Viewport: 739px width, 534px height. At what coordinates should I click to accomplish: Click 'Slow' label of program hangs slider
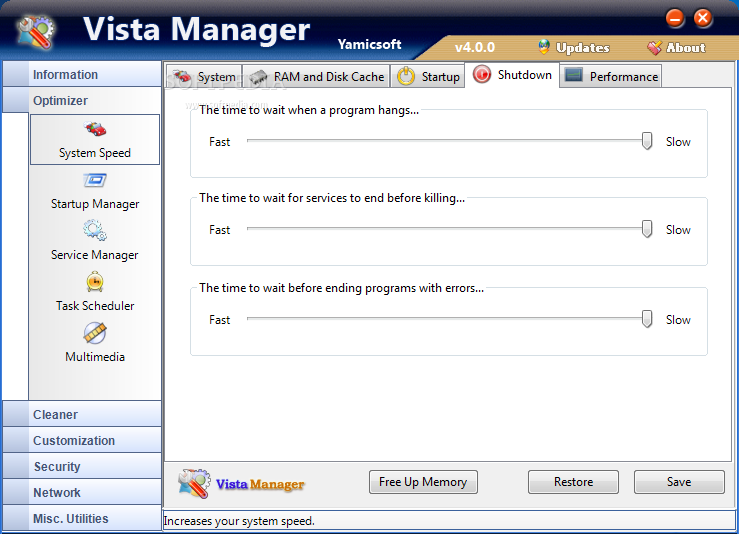click(678, 141)
